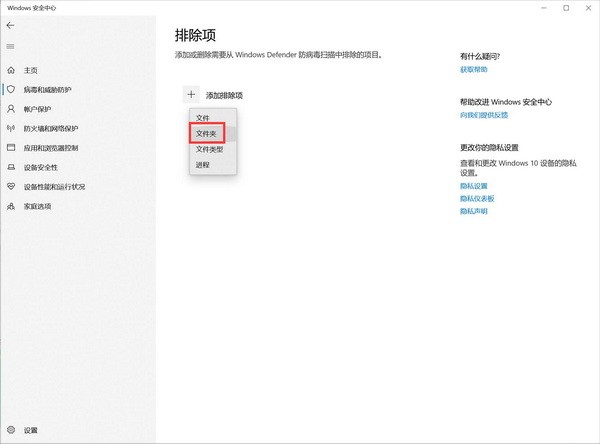The image size is (600, 444).
Task: Minimize the Windows 安全中心 window
Action: [x=544, y=8]
